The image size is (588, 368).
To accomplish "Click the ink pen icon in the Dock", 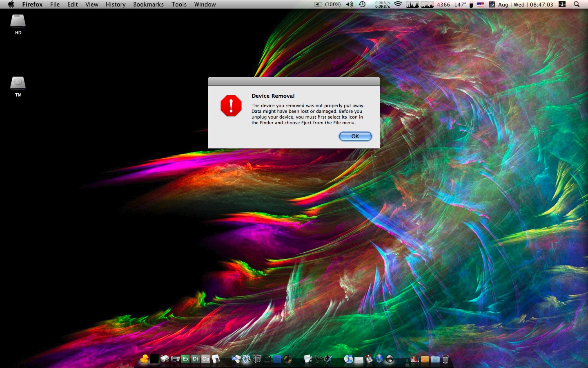I will tap(327, 359).
